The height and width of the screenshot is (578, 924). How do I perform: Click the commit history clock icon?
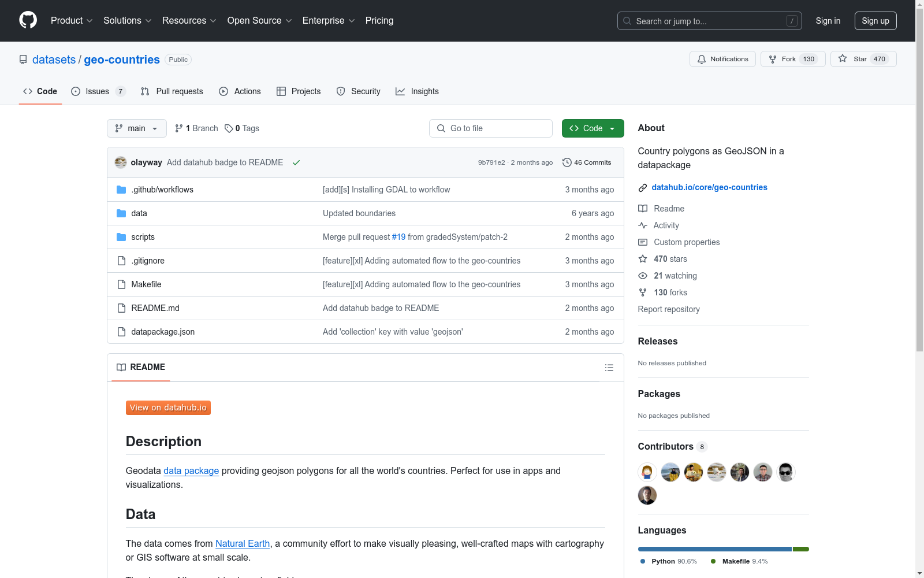(x=567, y=162)
